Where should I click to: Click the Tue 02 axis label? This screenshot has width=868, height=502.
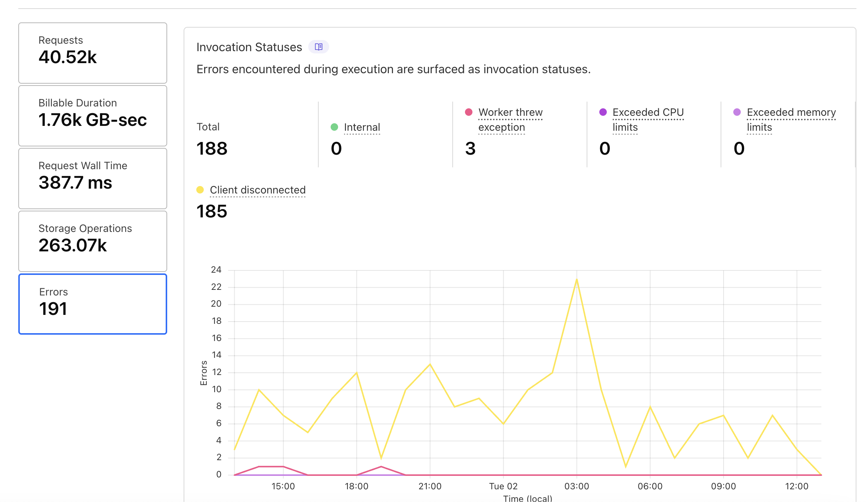503,486
